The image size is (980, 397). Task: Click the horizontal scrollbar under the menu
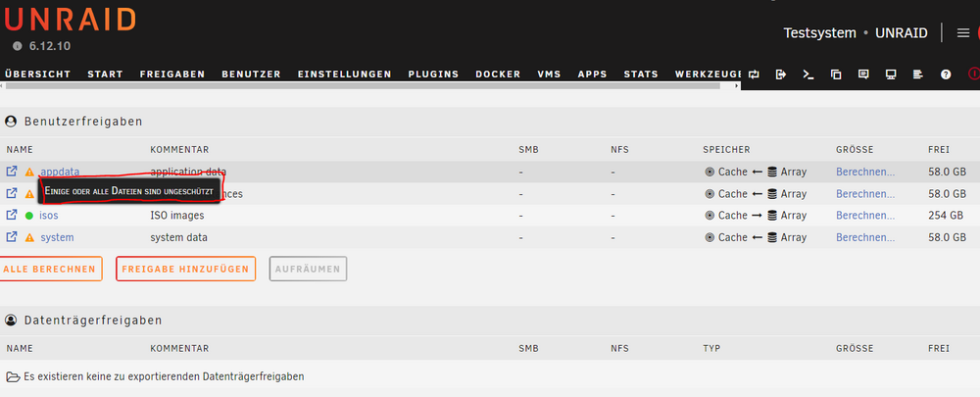[x=363, y=85]
